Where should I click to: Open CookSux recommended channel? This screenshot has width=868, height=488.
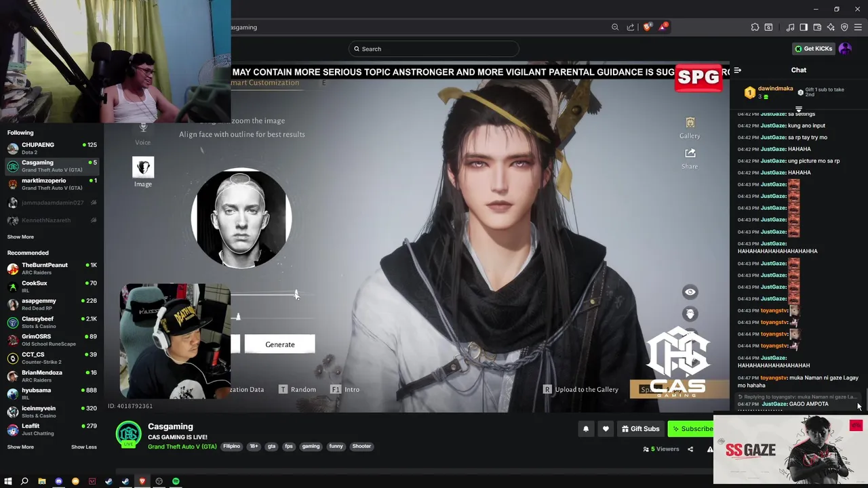[x=52, y=286]
